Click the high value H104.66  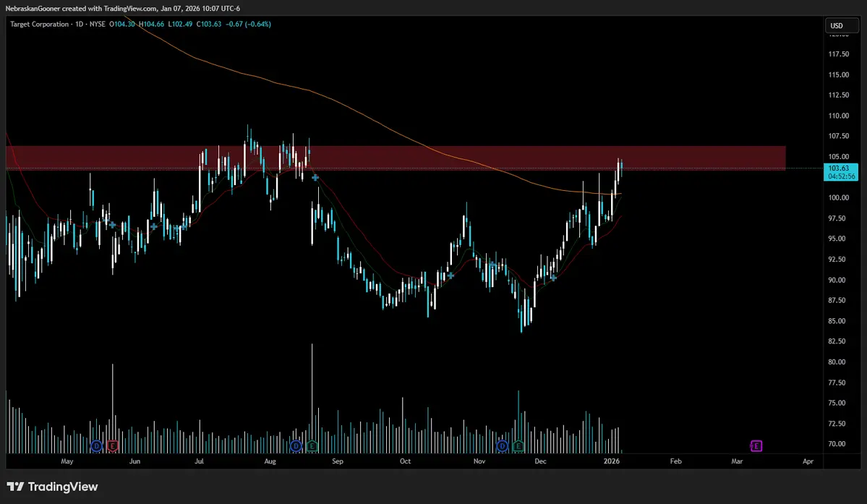(152, 25)
